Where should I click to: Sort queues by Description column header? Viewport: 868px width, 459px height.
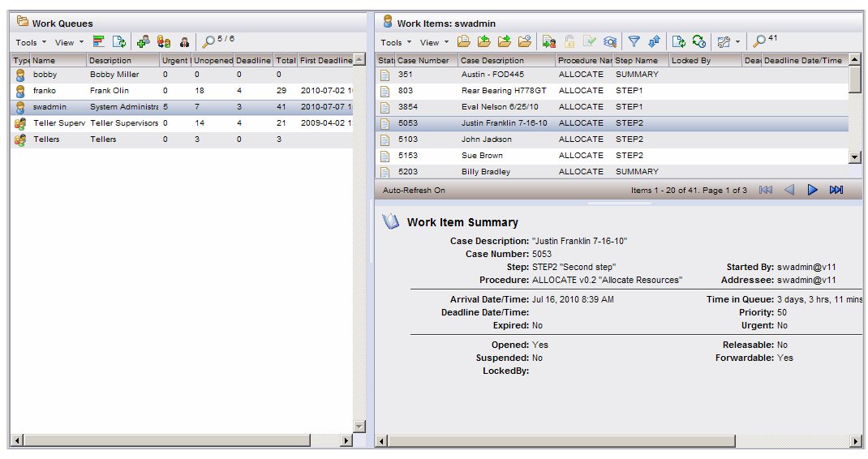coord(120,60)
